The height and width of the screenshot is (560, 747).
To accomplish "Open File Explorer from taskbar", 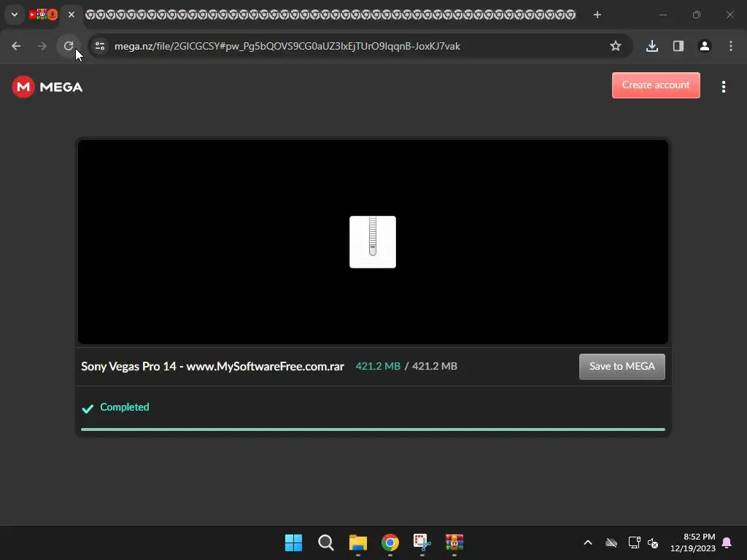I will pyautogui.click(x=357, y=542).
